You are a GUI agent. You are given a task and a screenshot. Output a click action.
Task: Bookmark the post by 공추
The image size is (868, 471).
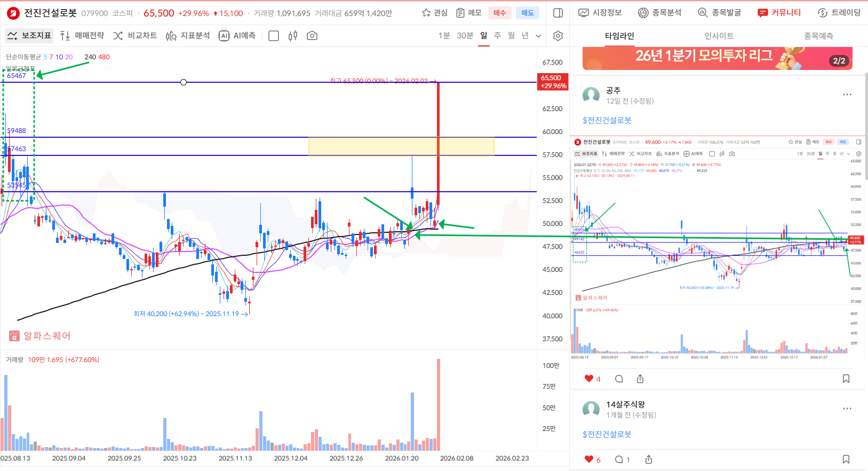coord(846,379)
